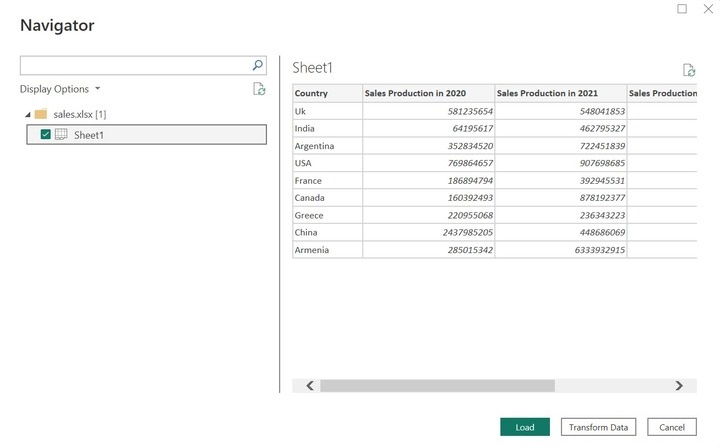Click the value 186894794
Viewport: 720px width, 448px height.
tap(470, 180)
